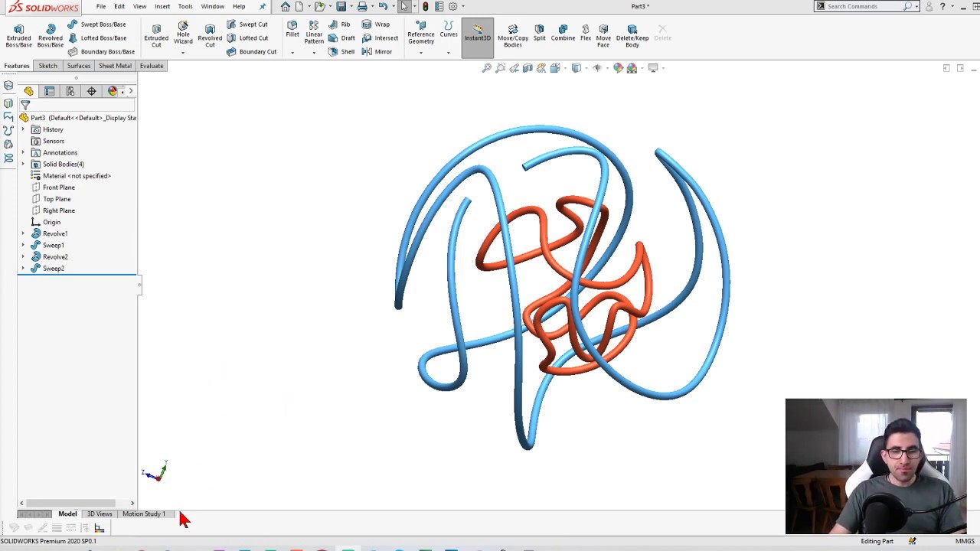
Task: Expand the Sweep1 feature node
Action: [x=23, y=246]
